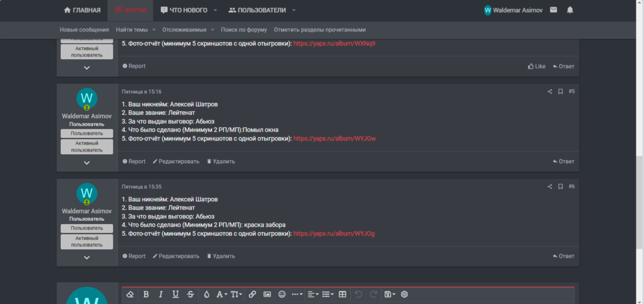
Task: Bookmark post #6
Action: (x=560, y=187)
